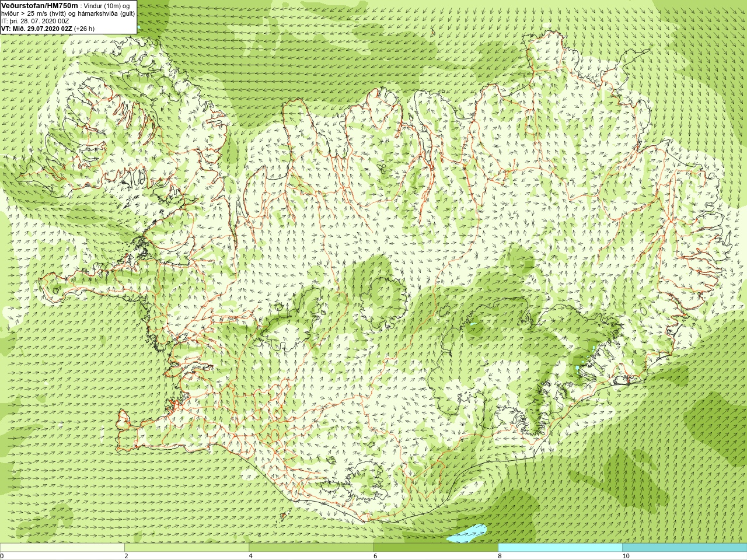Image resolution: width=747 pixels, height=560 pixels.
Task: Click the legend scale label "10"
Action: pyautogui.click(x=626, y=556)
